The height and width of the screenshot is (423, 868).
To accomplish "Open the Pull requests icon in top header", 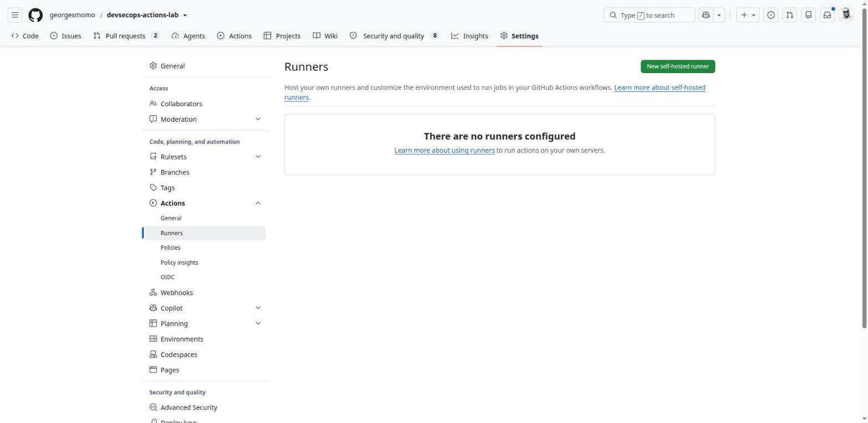I will [x=790, y=15].
